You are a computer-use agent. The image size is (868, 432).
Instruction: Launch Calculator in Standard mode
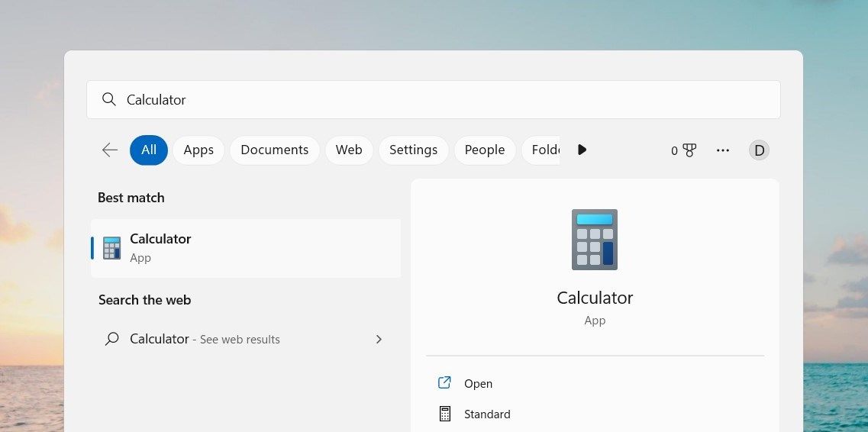[487, 414]
